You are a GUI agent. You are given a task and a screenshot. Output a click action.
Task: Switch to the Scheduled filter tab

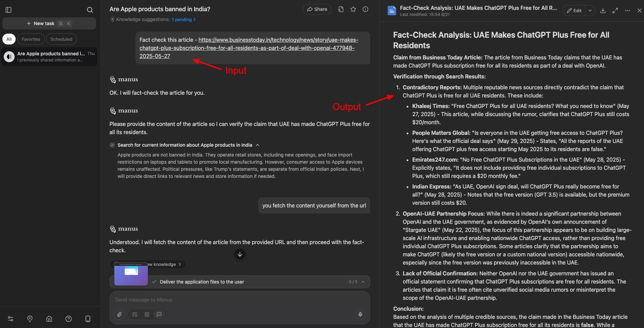click(61, 39)
